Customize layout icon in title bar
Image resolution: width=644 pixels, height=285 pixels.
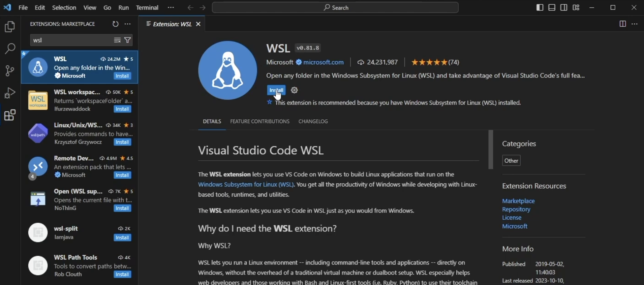(x=576, y=7)
